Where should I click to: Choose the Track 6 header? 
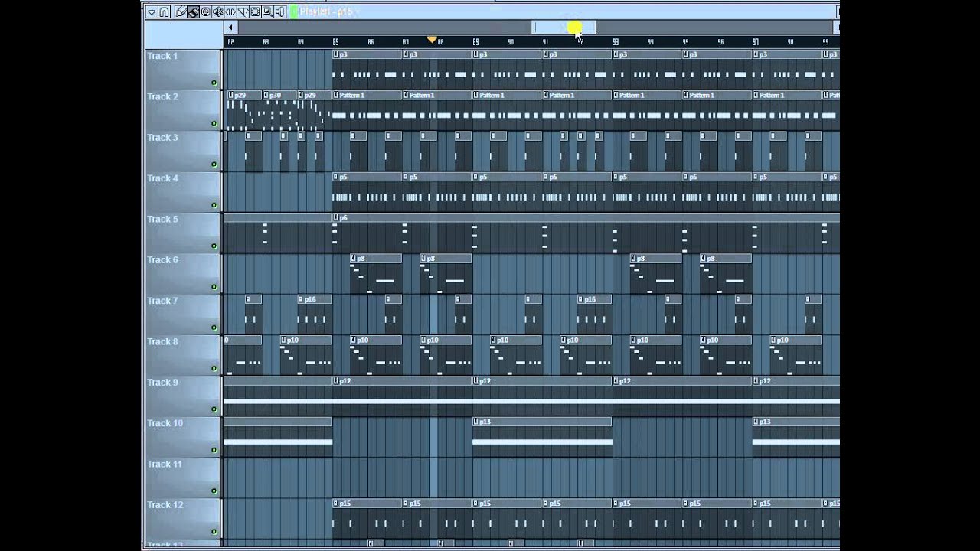[182, 274]
